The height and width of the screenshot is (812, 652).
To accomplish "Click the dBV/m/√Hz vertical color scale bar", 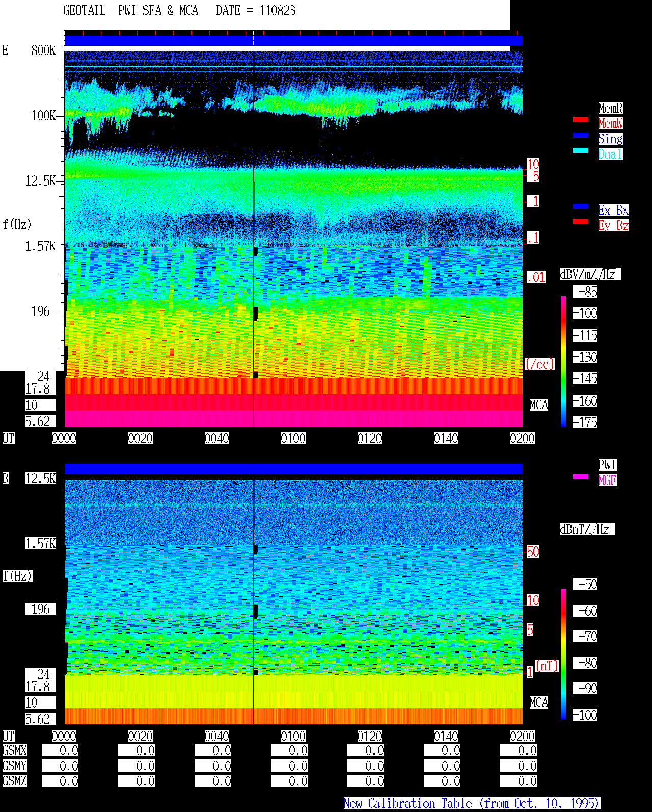I will [x=563, y=361].
